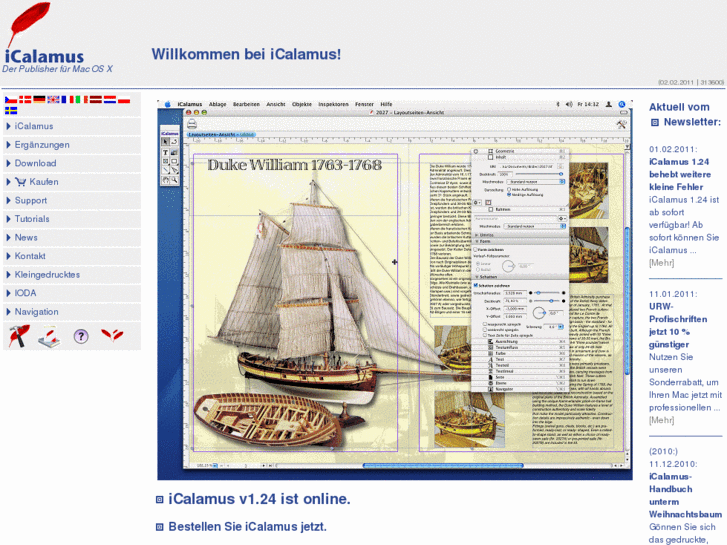Open the Apple menu
This screenshot has height=545, width=727.
168,104
